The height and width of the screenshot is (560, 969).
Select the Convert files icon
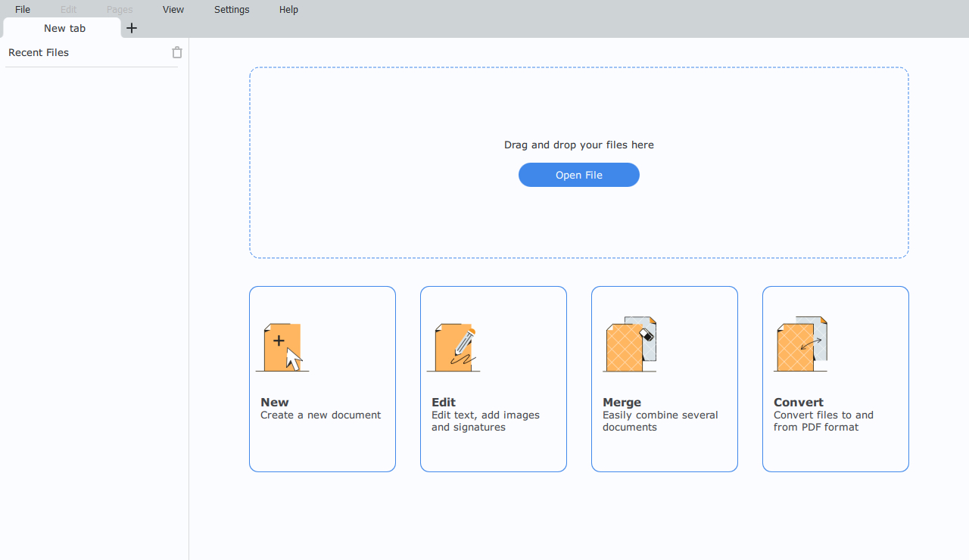[800, 344]
